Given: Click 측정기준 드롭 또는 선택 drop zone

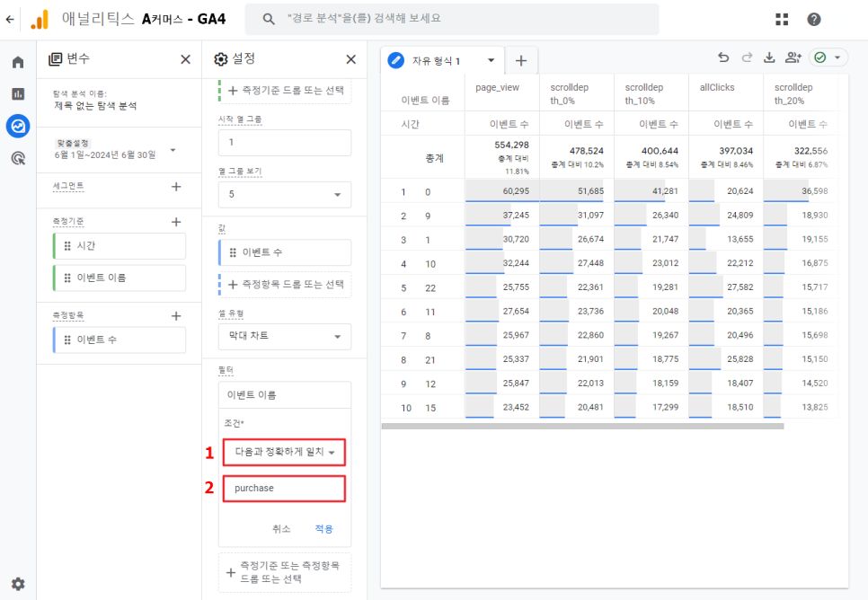Looking at the screenshot, I should point(285,91).
